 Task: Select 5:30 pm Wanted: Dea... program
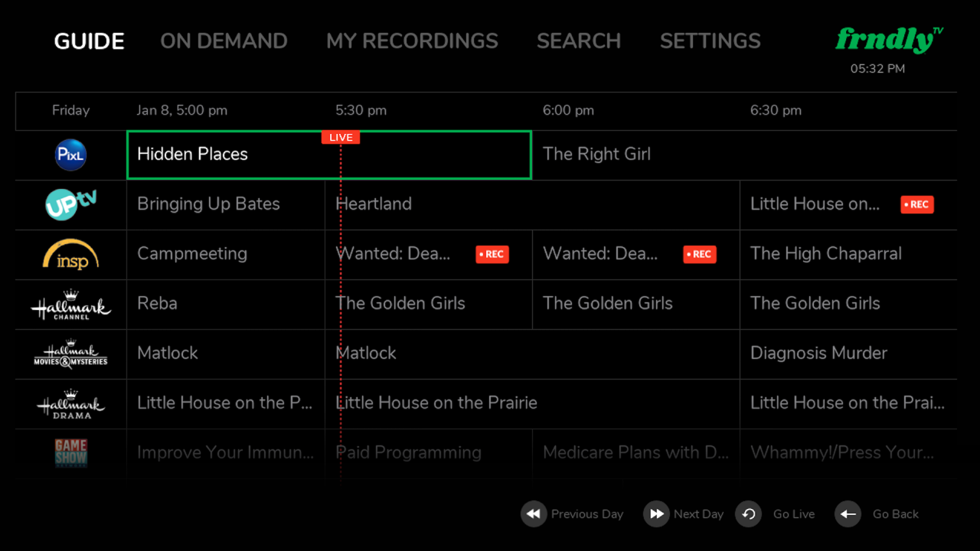pos(429,255)
